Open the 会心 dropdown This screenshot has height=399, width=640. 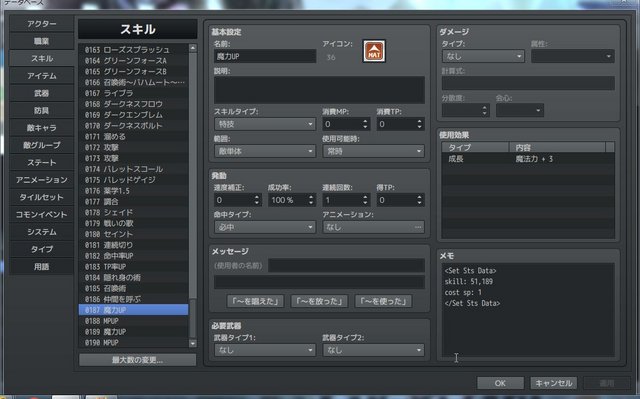click(x=520, y=110)
